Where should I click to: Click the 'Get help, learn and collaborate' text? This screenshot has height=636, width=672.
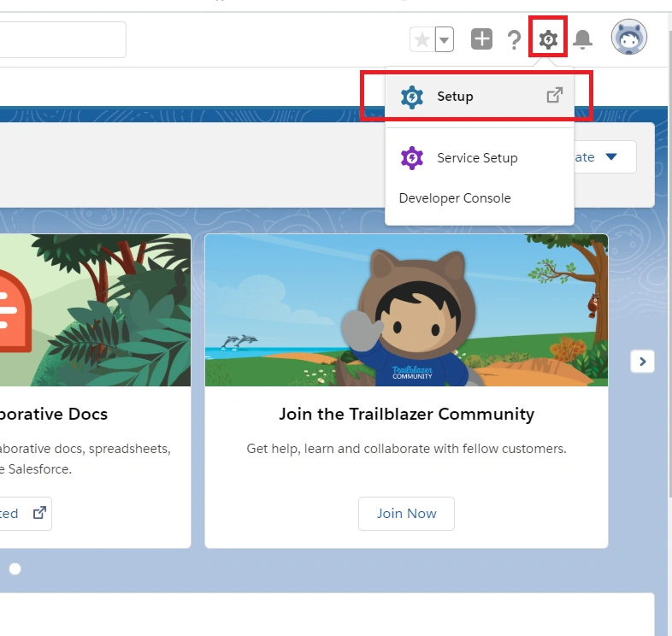[406, 449]
